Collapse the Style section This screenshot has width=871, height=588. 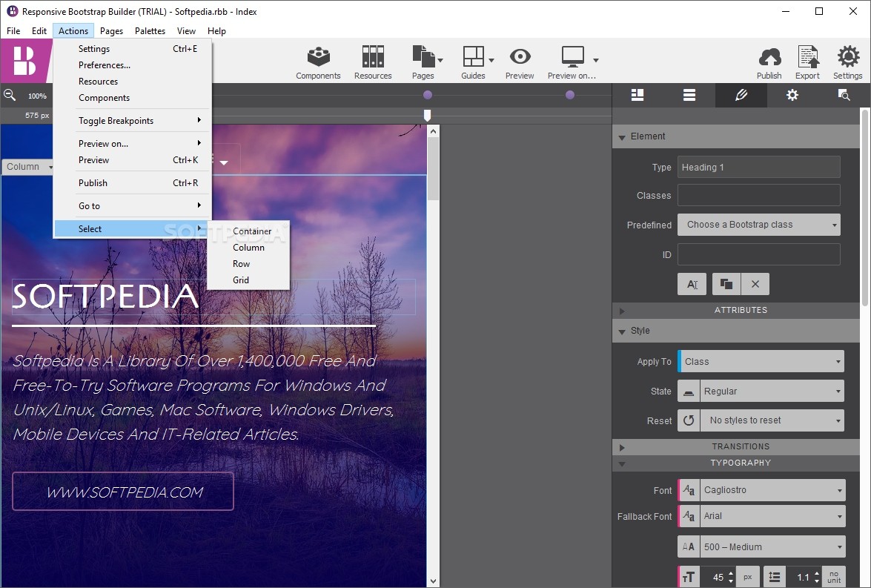coord(622,331)
